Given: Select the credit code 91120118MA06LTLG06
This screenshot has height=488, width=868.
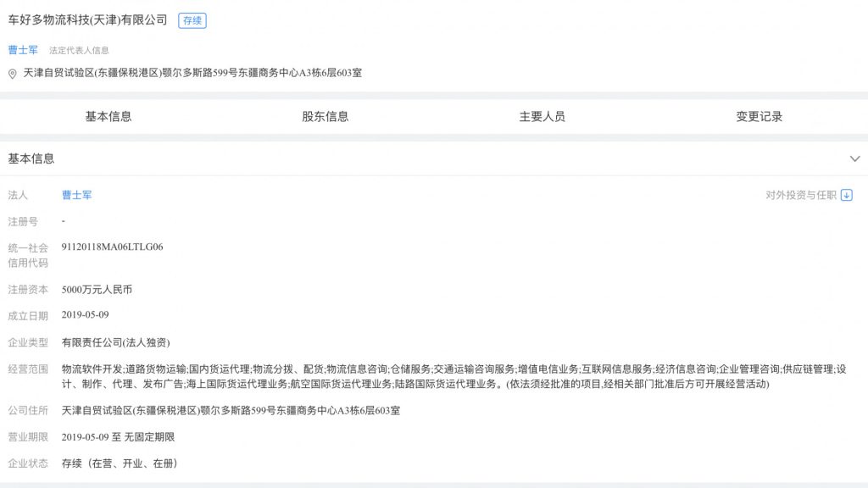Looking at the screenshot, I should [111, 247].
